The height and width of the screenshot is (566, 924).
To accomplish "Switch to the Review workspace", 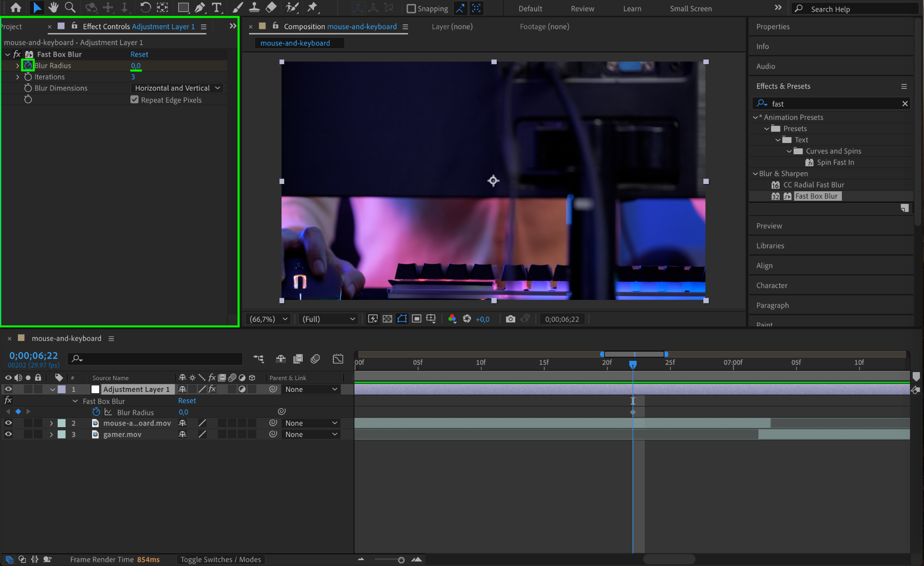I will [582, 9].
